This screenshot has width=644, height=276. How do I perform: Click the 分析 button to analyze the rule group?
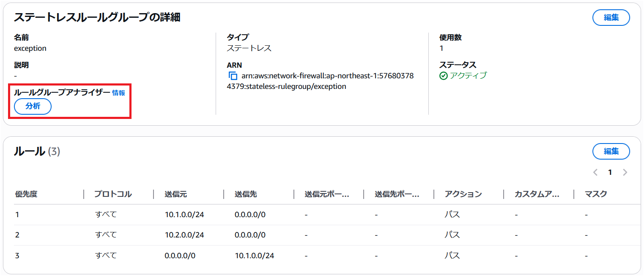click(x=32, y=106)
